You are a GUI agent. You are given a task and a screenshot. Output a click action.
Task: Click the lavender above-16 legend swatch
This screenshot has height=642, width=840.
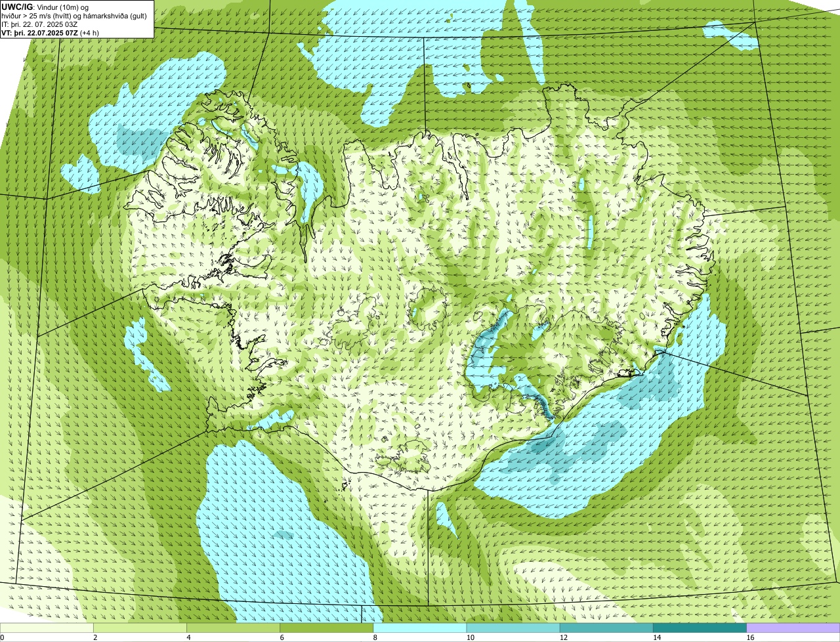pos(793,628)
